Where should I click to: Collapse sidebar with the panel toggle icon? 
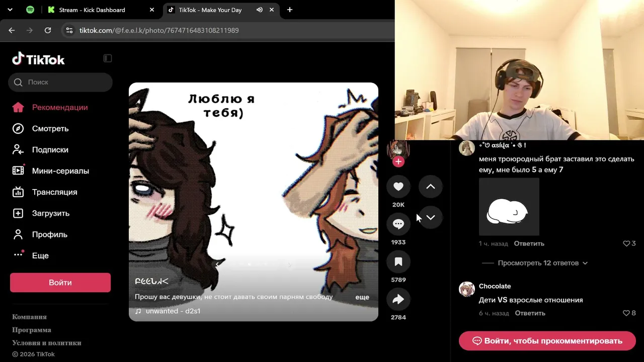coord(108,58)
